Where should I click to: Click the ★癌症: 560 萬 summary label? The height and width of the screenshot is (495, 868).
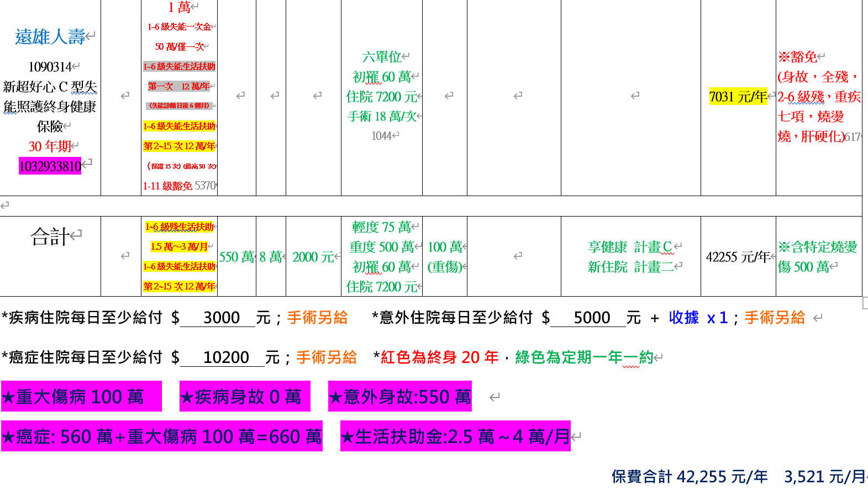click(x=161, y=436)
